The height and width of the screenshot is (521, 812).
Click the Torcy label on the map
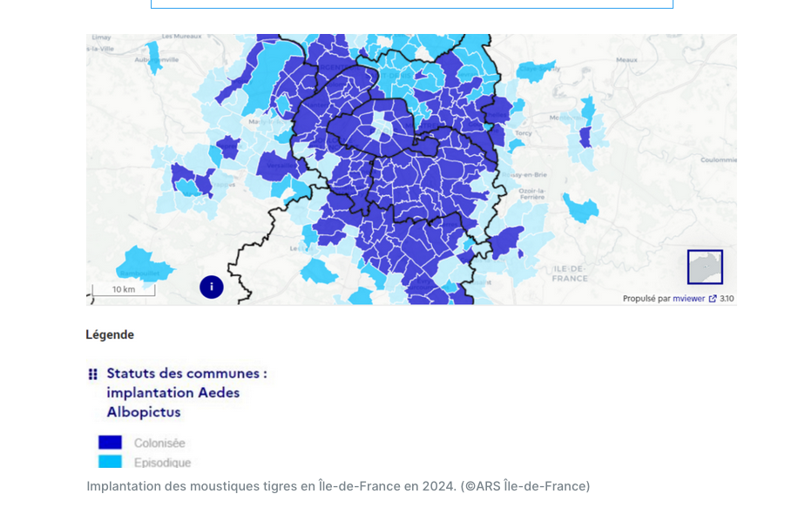[523, 133]
